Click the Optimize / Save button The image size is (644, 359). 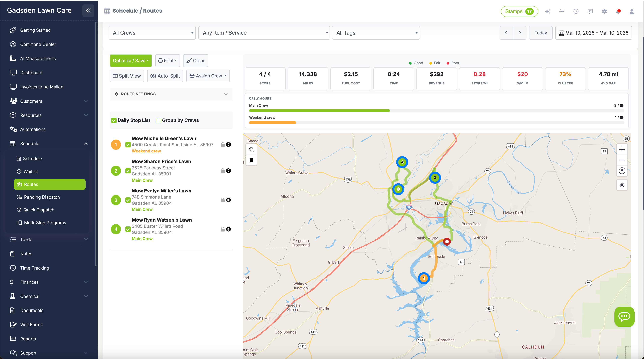click(130, 60)
